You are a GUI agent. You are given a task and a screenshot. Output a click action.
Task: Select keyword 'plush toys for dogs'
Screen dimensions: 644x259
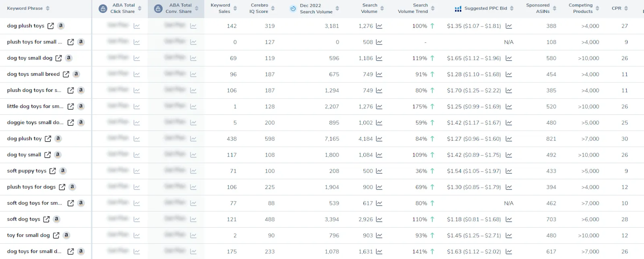coord(31,187)
